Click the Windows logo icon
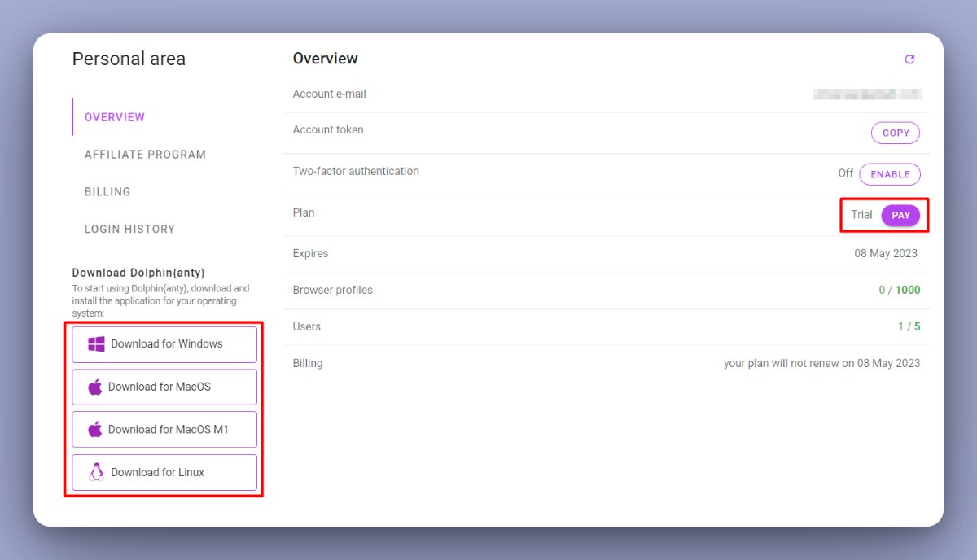 (96, 344)
